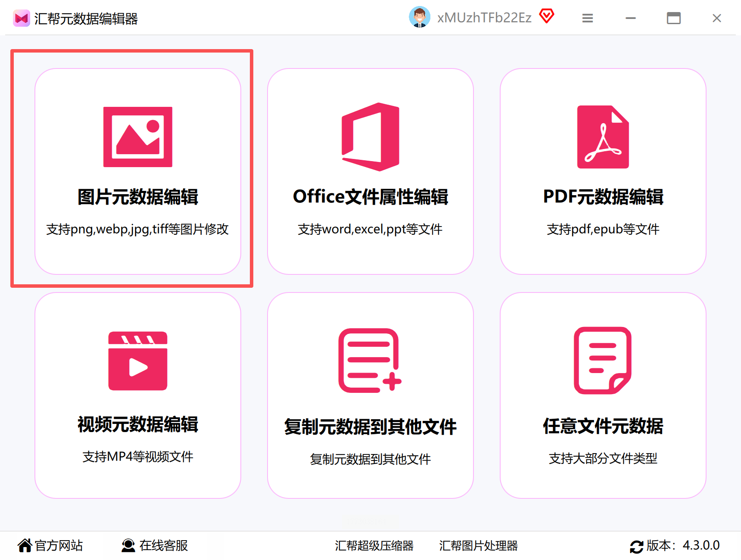Click the text 支持MP4等视频文件
This screenshot has height=560, width=741.
click(x=138, y=457)
